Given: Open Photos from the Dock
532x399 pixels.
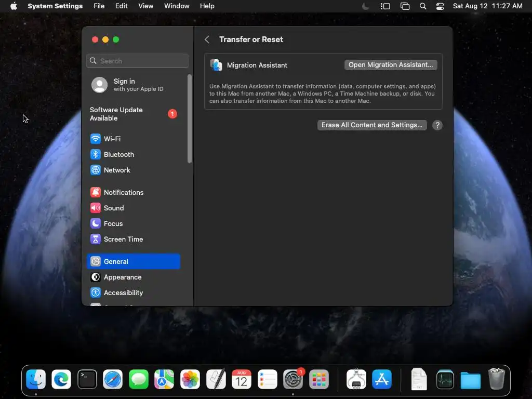Looking at the screenshot, I should point(190,379).
